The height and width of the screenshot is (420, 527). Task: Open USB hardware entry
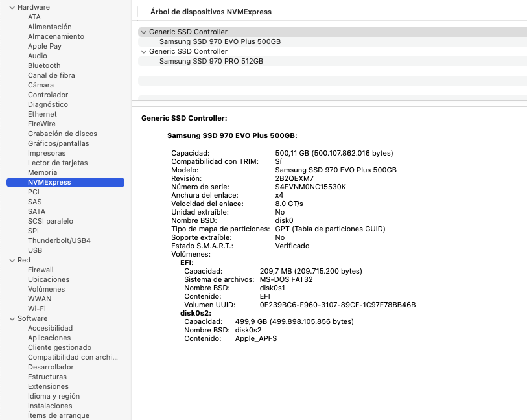click(x=35, y=251)
